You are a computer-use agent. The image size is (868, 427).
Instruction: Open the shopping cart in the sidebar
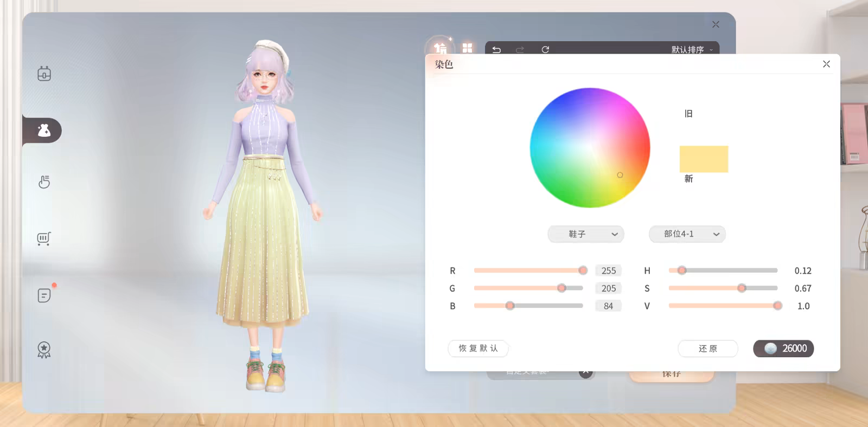tap(44, 238)
